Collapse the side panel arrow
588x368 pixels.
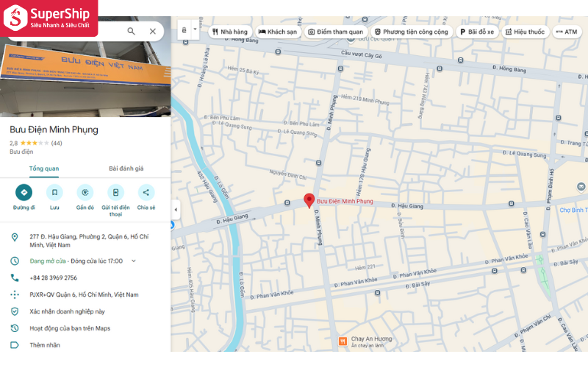click(176, 210)
